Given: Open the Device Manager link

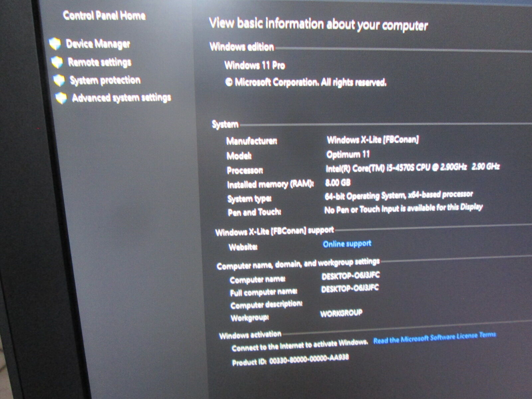Looking at the screenshot, I should point(98,44).
